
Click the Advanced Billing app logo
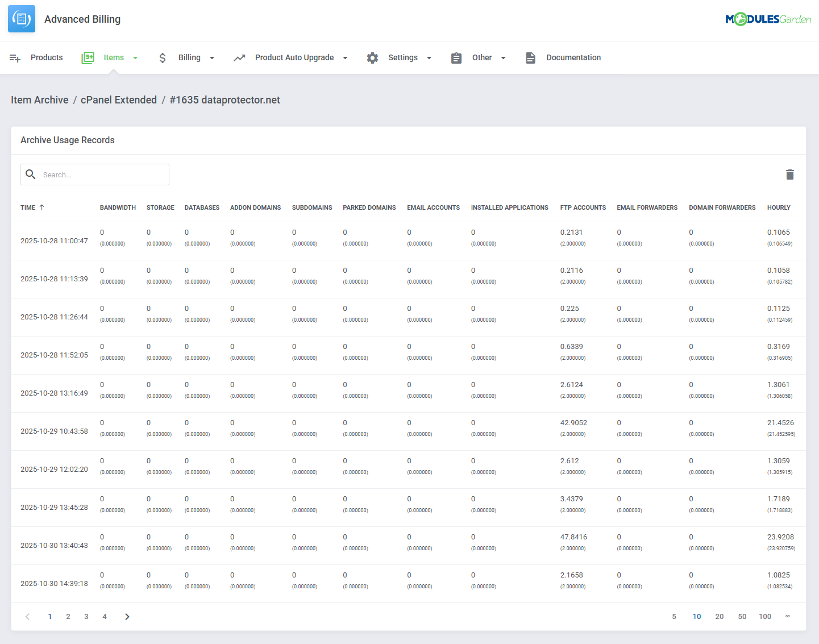21,19
